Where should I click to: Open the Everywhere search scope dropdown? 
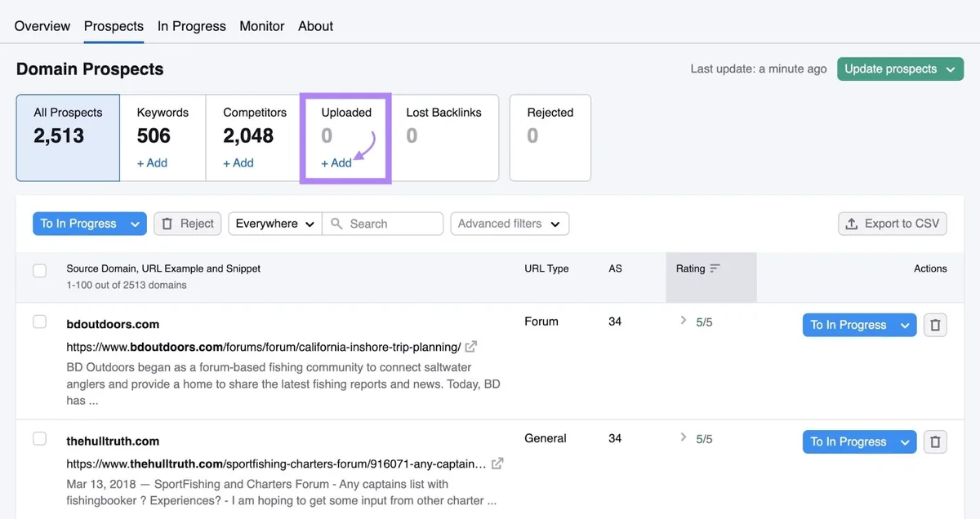point(275,224)
